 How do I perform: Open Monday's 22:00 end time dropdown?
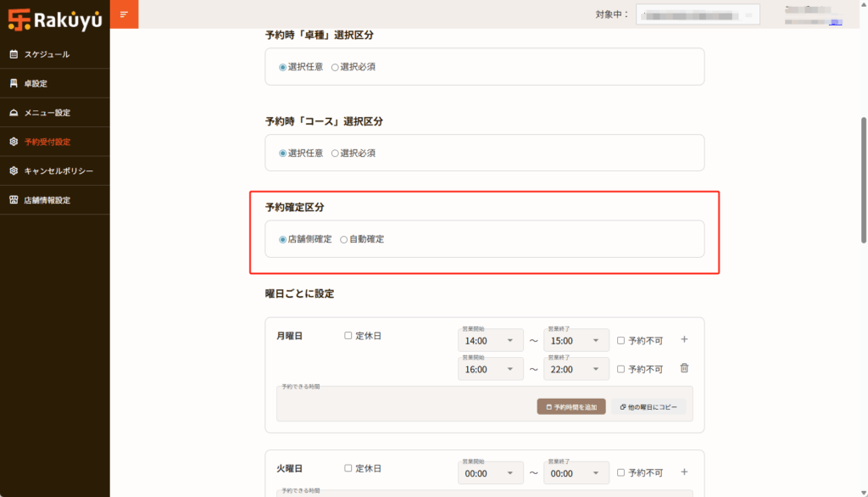(576, 370)
